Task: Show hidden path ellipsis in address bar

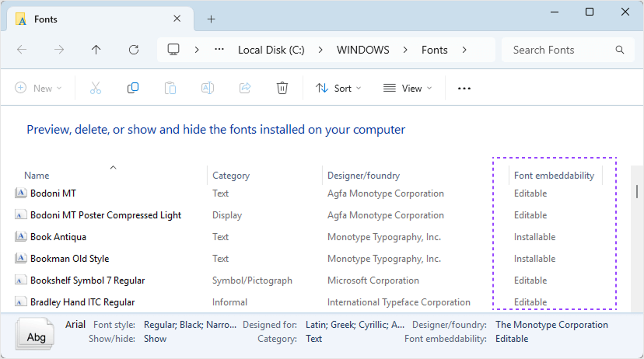Action: click(219, 49)
